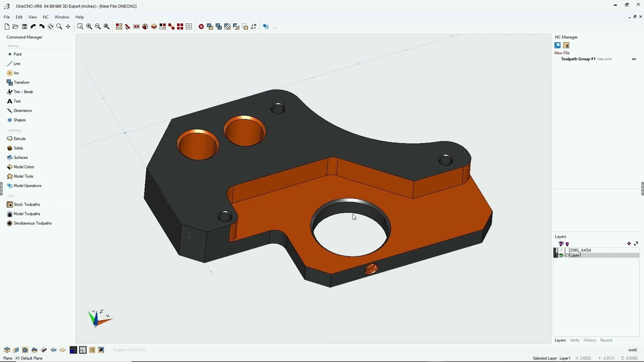This screenshot has height=362, width=644.
Task: Toggle the Layer1 checkbox
Action: pyautogui.click(x=567, y=255)
